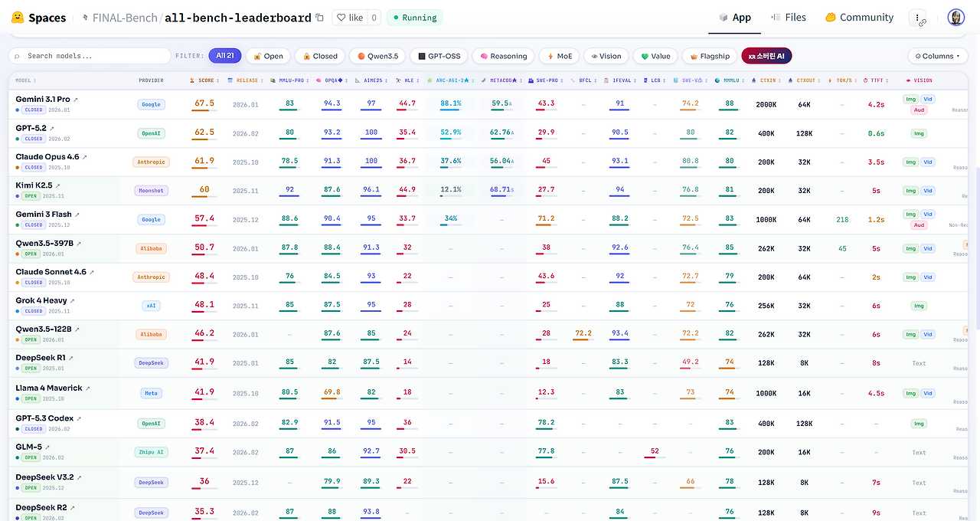Enable the Flagship filter
The height and width of the screenshot is (521, 980).
(x=709, y=56)
